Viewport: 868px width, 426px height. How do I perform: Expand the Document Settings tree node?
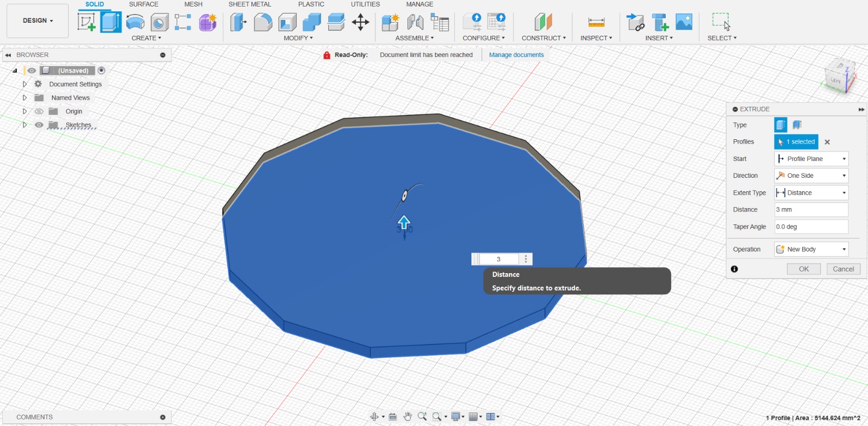24,84
